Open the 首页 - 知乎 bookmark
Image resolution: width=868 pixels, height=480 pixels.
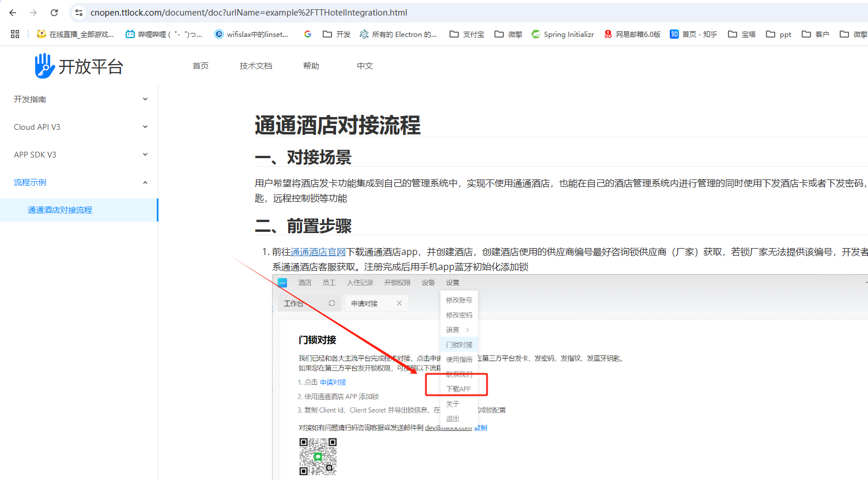tap(693, 34)
